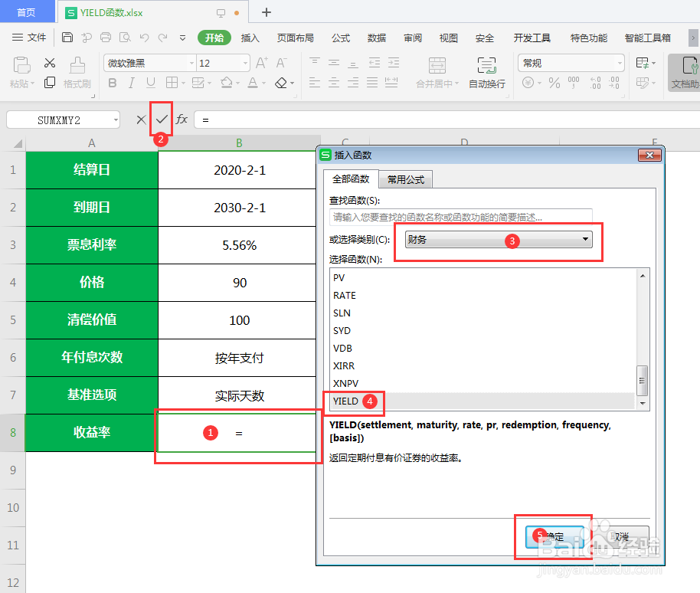This screenshot has height=593, width=700.
Task: Click the eraser clear format icon
Action: coord(281,83)
